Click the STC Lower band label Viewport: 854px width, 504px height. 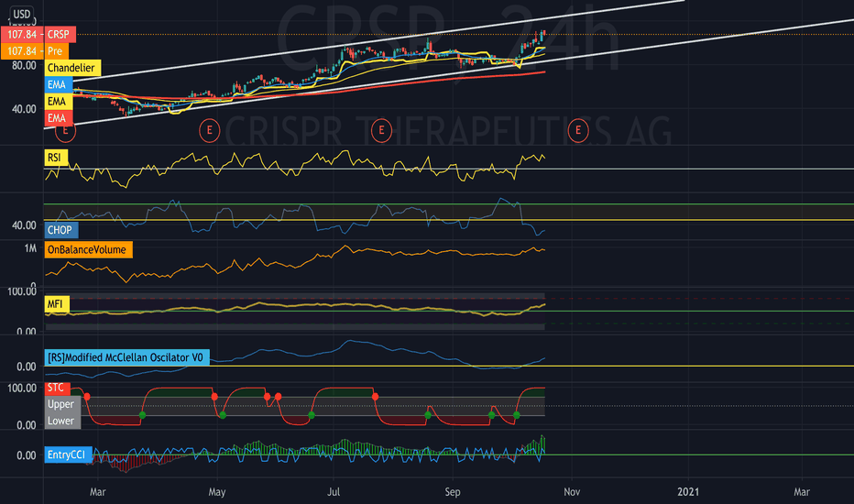pyautogui.click(x=62, y=421)
